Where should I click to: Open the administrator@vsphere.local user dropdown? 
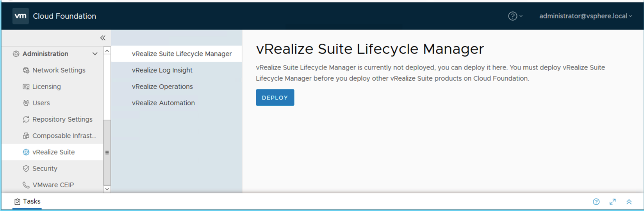click(x=585, y=16)
